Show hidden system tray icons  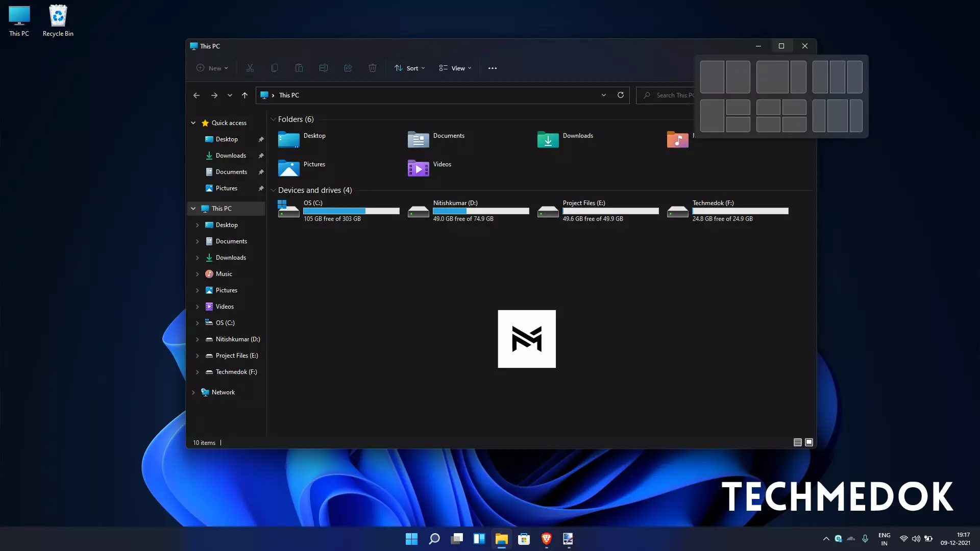coord(826,539)
